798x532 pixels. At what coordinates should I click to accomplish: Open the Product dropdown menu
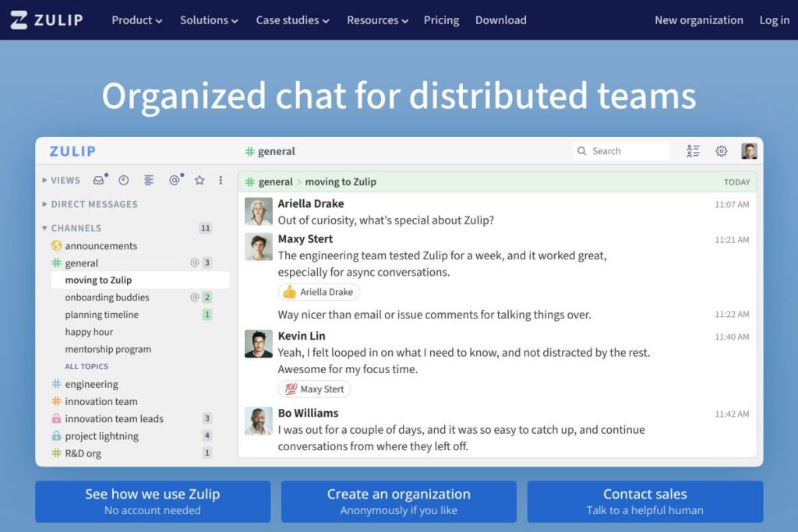136,20
